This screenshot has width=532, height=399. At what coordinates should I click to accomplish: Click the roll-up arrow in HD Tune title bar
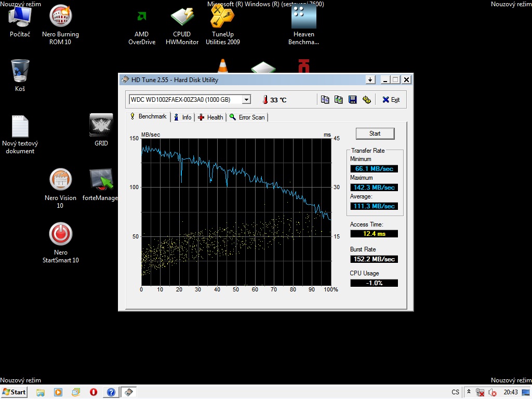coord(370,80)
